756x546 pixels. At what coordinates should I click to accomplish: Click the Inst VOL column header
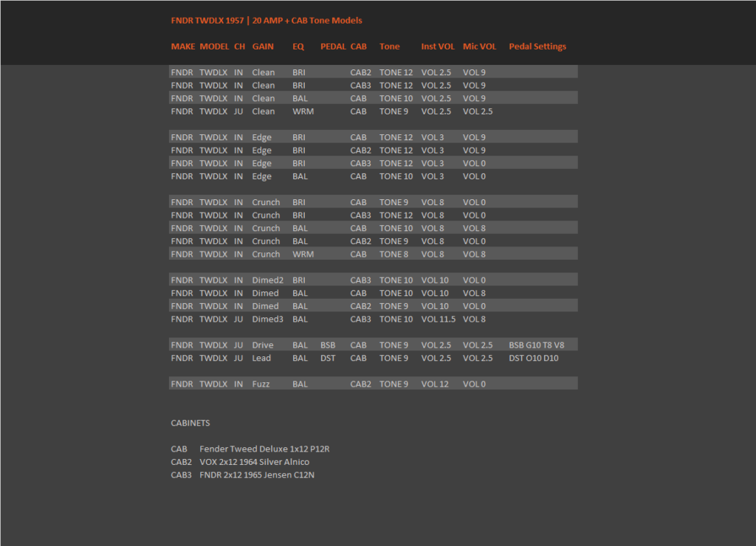[x=438, y=46]
